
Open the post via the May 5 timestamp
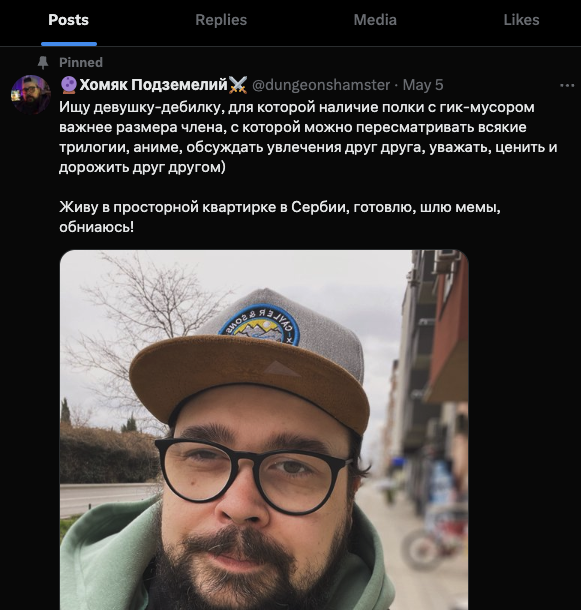click(423, 85)
